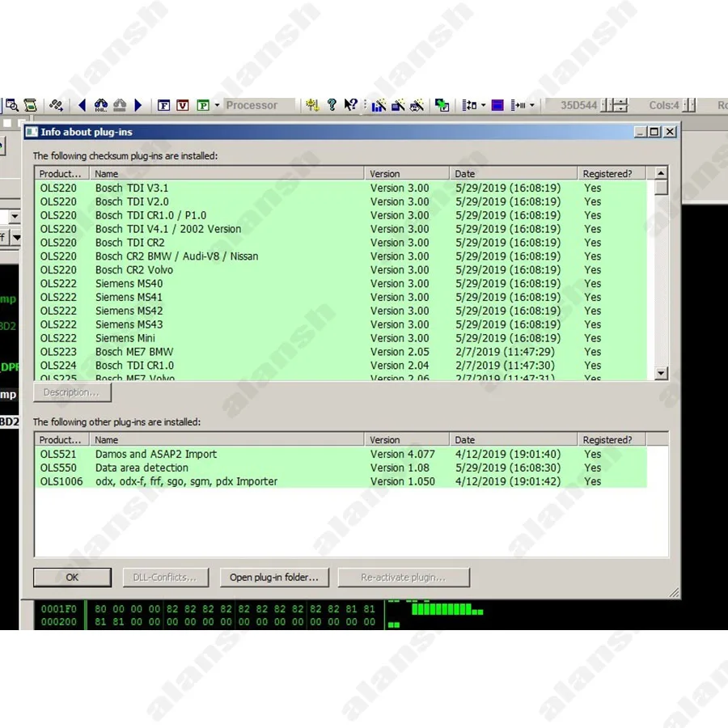Click the blue right arrow navigation icon
The image size is (728, 728).
pos(138,105)
